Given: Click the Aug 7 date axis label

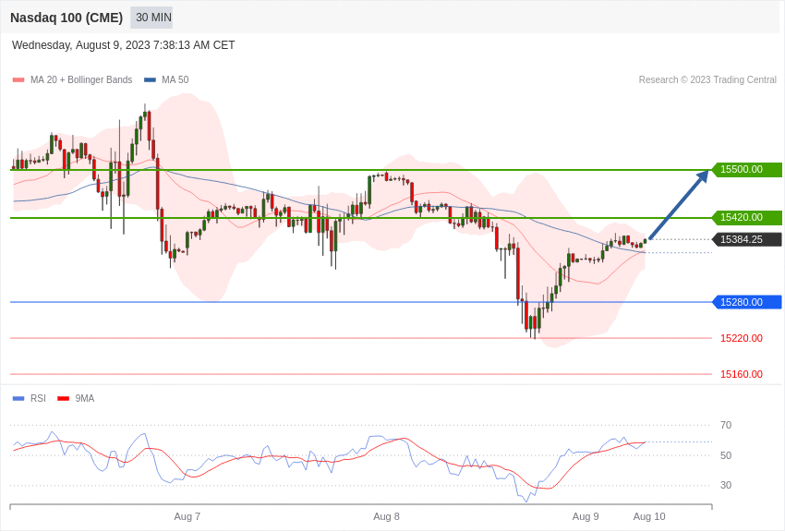Looking at the screenshot, I should pos(187,516).
